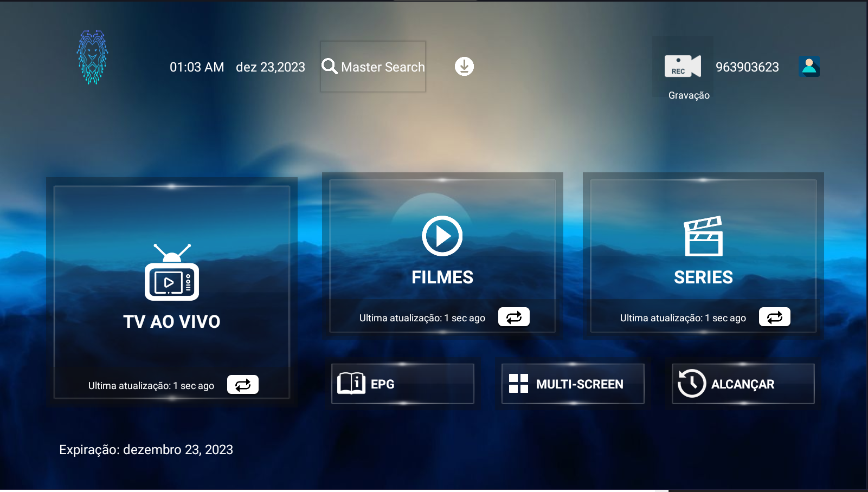Refresh the SERIES content list
868x492 pixels.
775,317
